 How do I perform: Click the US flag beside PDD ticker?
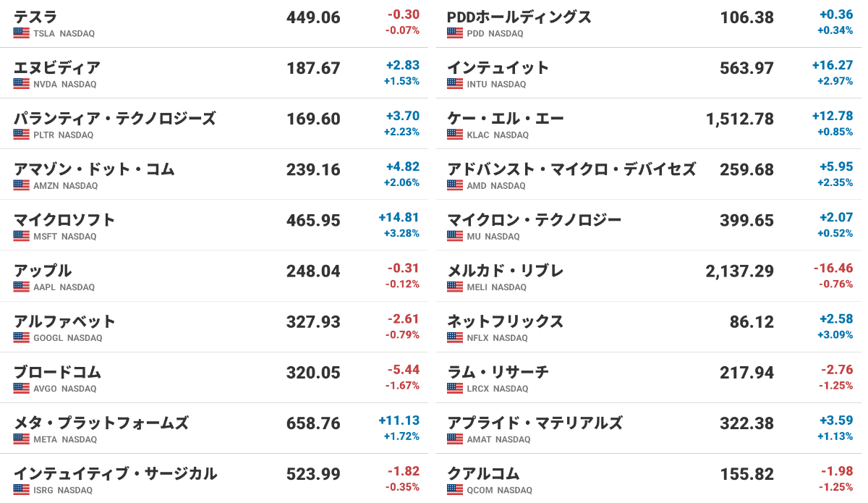[x=454, y=33]
